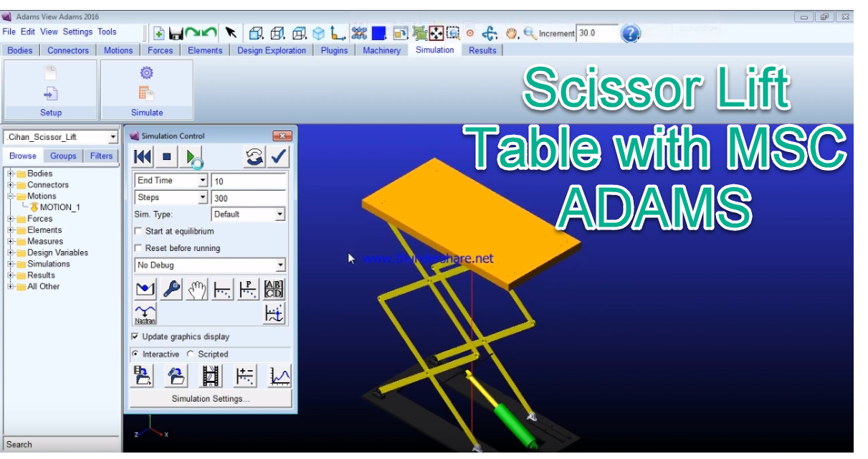Open the Design Exploration tab
This screenshot has height=459, width=868.
click(x=272, y=50)
